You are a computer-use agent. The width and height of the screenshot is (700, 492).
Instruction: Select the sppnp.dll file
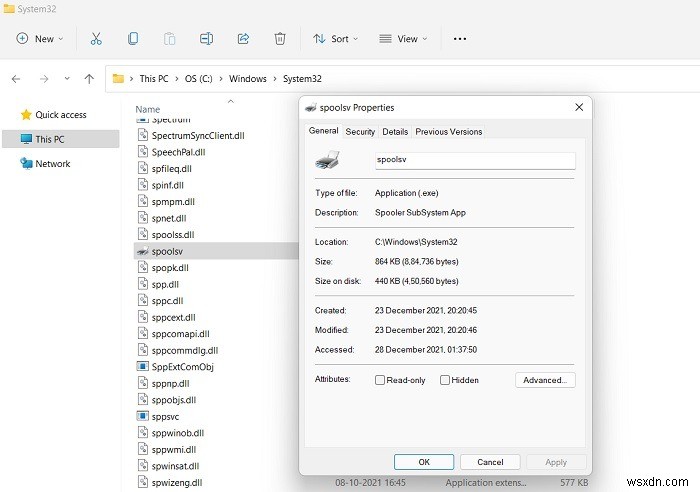coord(171,384)
